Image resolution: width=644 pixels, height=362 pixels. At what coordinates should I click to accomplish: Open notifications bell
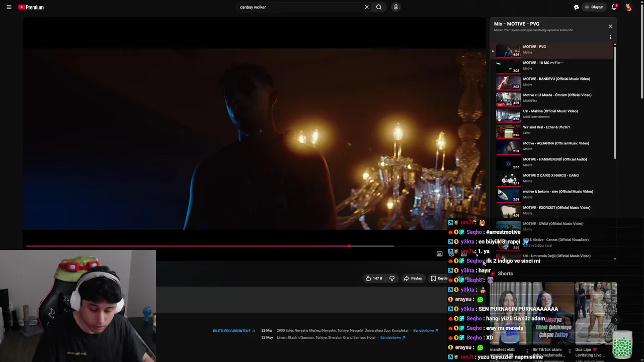[614, 7]
